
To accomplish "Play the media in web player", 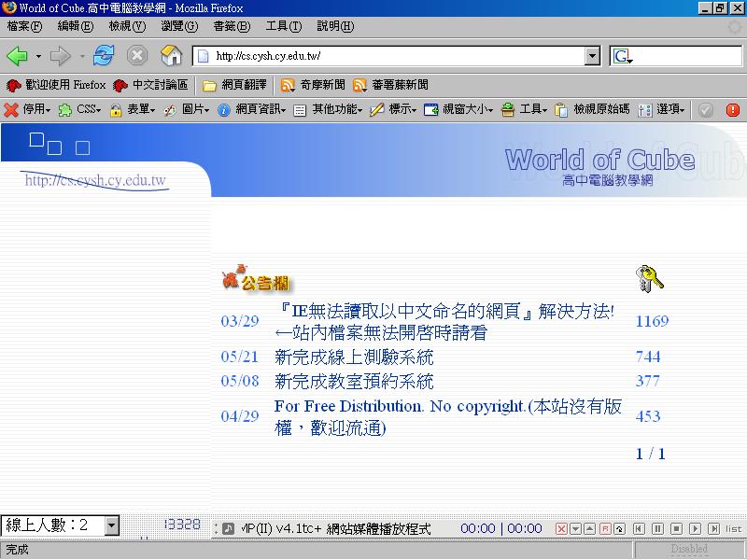I will click(695, 528).
